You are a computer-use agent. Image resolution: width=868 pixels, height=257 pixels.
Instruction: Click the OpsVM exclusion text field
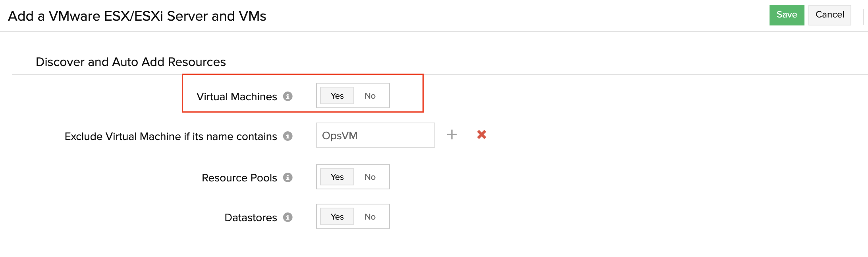375,135
